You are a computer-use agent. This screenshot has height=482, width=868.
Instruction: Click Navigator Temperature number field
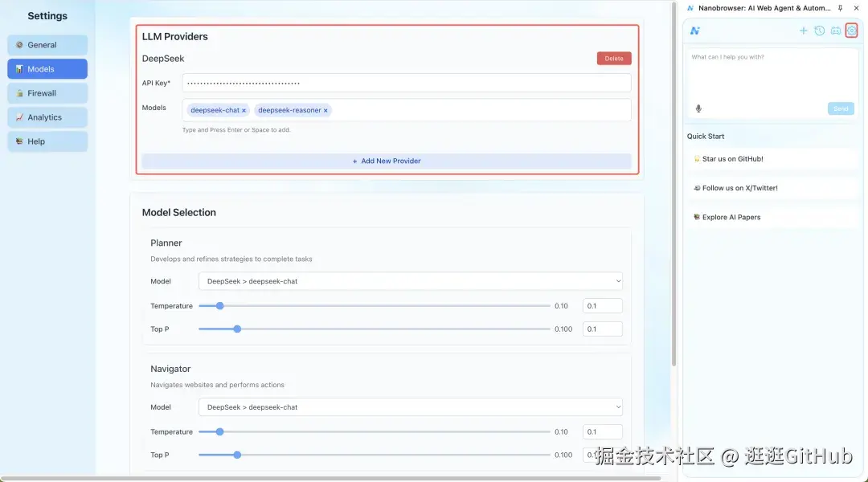602,431
